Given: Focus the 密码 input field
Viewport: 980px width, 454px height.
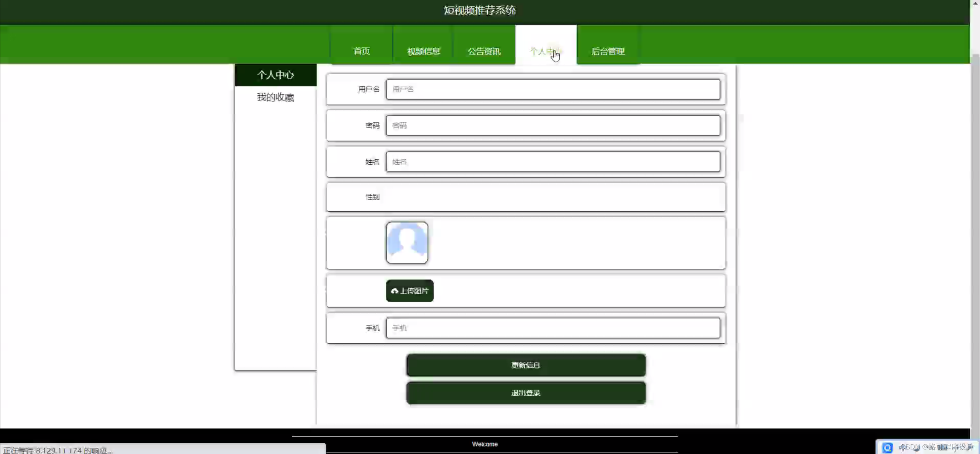Looking at the screenshot, I should (553, 126).
